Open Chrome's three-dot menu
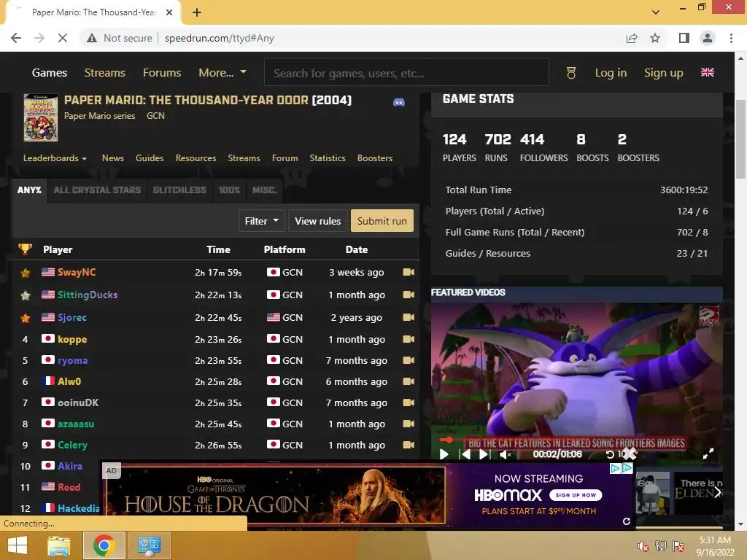747x560 pixels. 731,38
